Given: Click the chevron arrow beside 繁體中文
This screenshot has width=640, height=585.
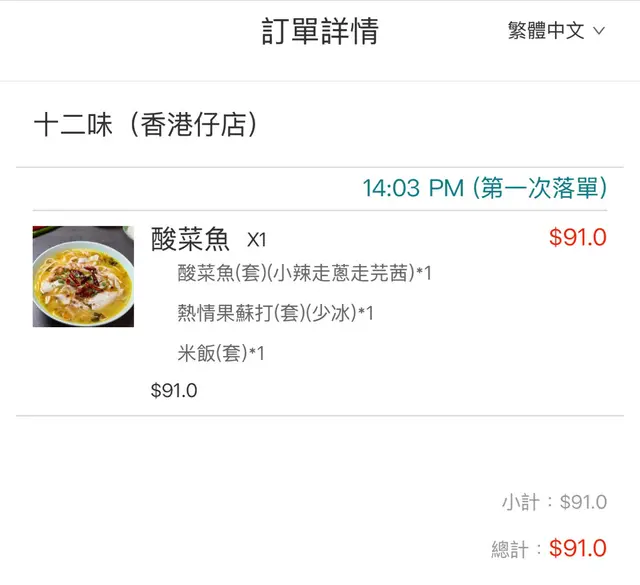Looking at the screenshot, I should click(600, 31).
